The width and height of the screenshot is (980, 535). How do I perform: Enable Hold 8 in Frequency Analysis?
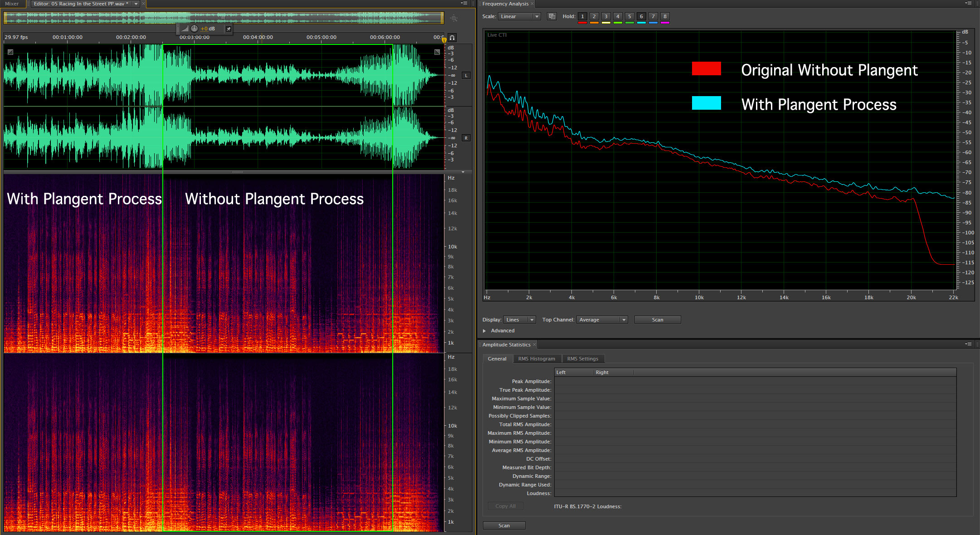[x=665, y=16]
